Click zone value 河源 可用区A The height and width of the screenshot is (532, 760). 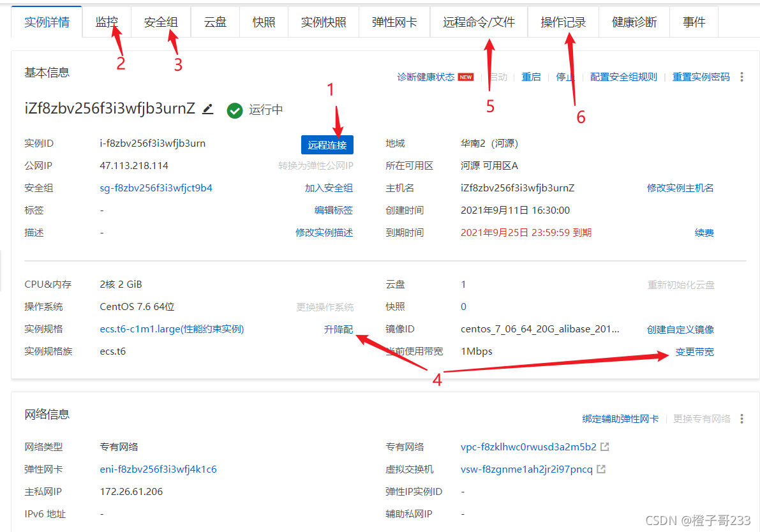coord(489,166)
